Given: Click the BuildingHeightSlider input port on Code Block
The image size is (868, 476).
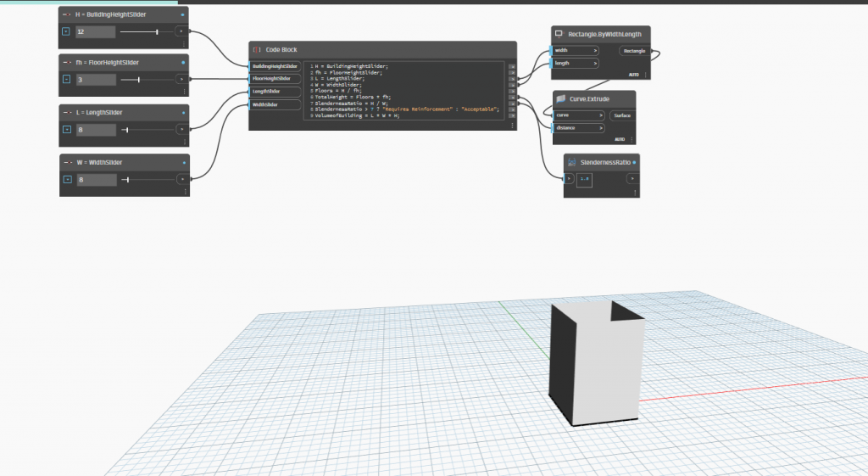Looking at the screenshot, I should pos(275,66).
